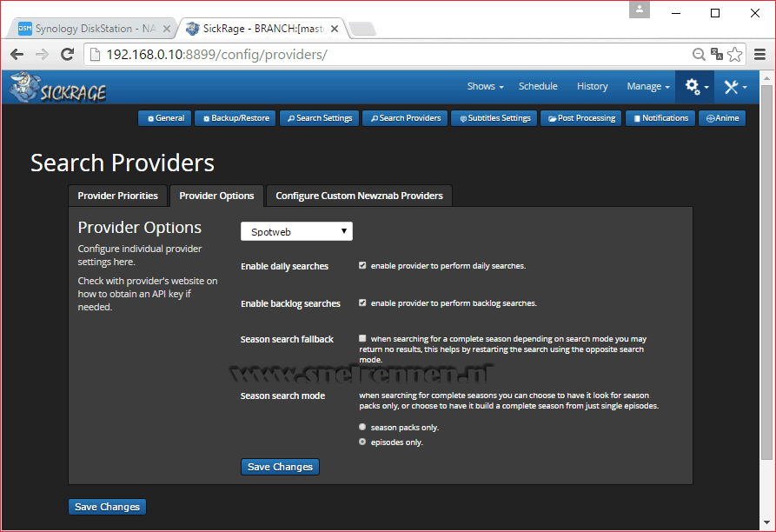This screenshot has height=532, width=776.
Task: Open Search Settings
Action: click(x=319, y=118)
